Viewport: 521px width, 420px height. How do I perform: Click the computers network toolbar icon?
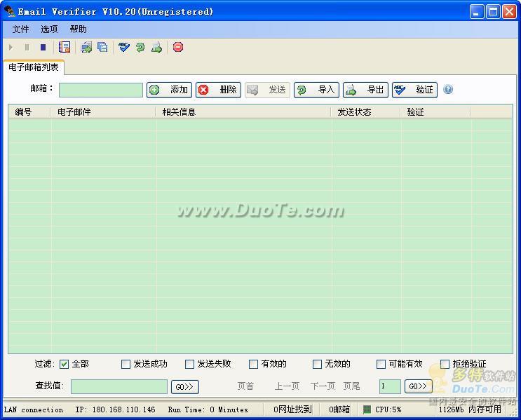click(x=86, y=47)
